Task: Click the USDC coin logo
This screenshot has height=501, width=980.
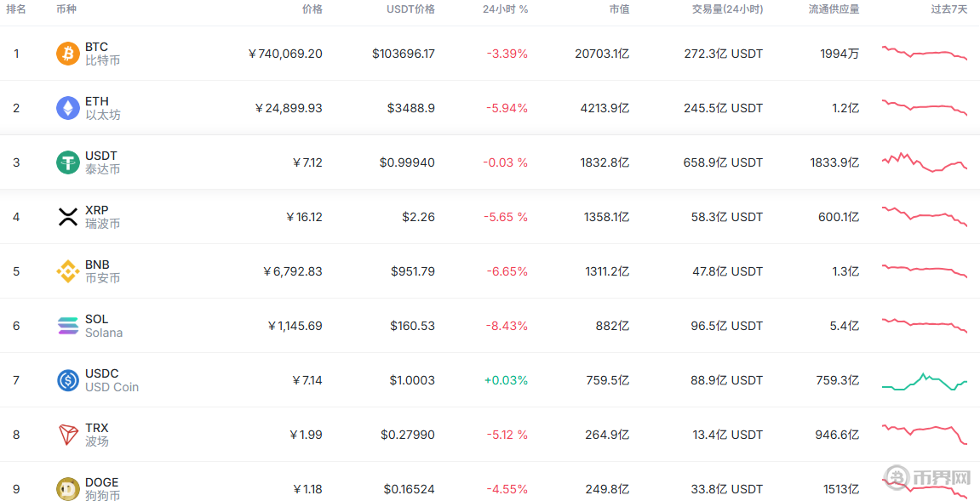Action: tap(68, 380)
